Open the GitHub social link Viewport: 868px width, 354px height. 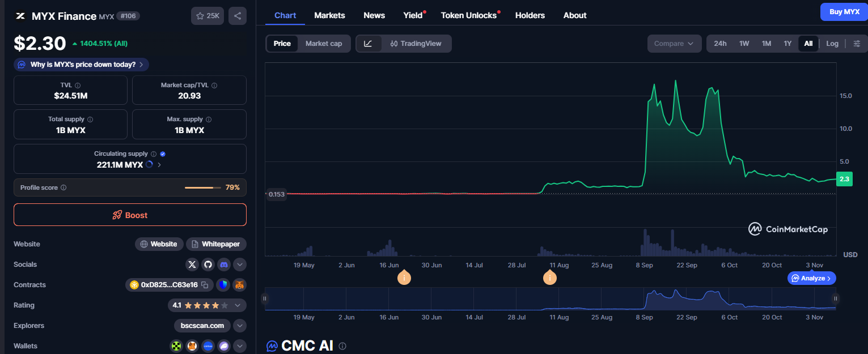pos(208,265)
